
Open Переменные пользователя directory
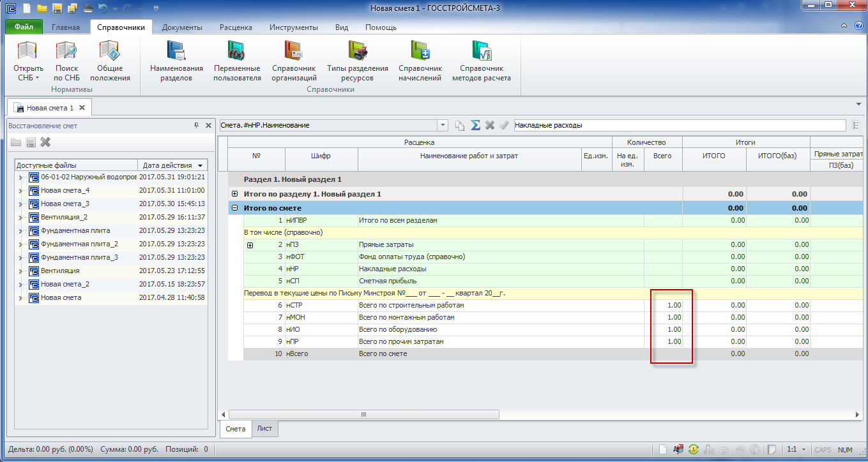pyautogui.click(x=237, y=61)
